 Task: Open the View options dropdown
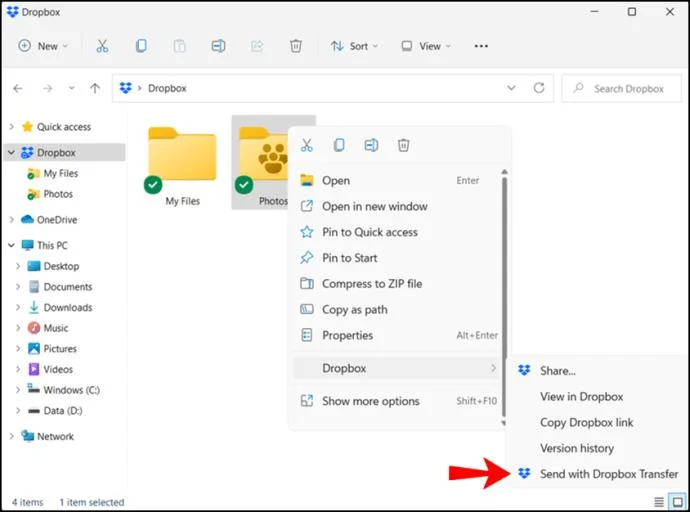[426, 46]
